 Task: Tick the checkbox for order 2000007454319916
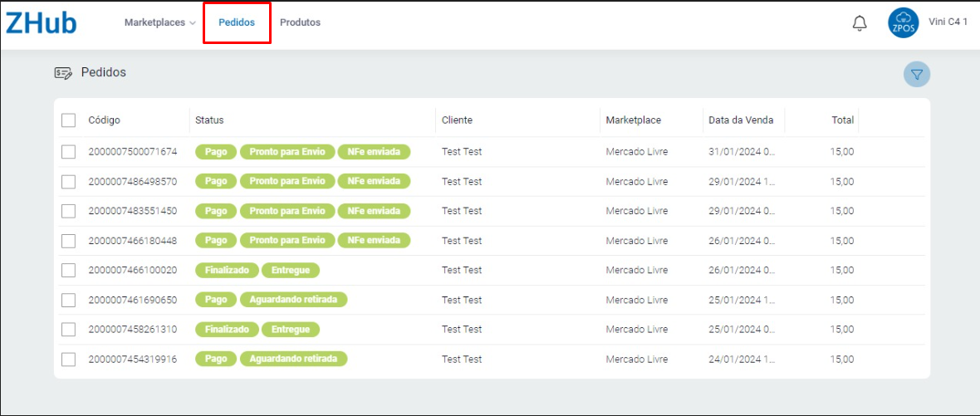point(69,360)
